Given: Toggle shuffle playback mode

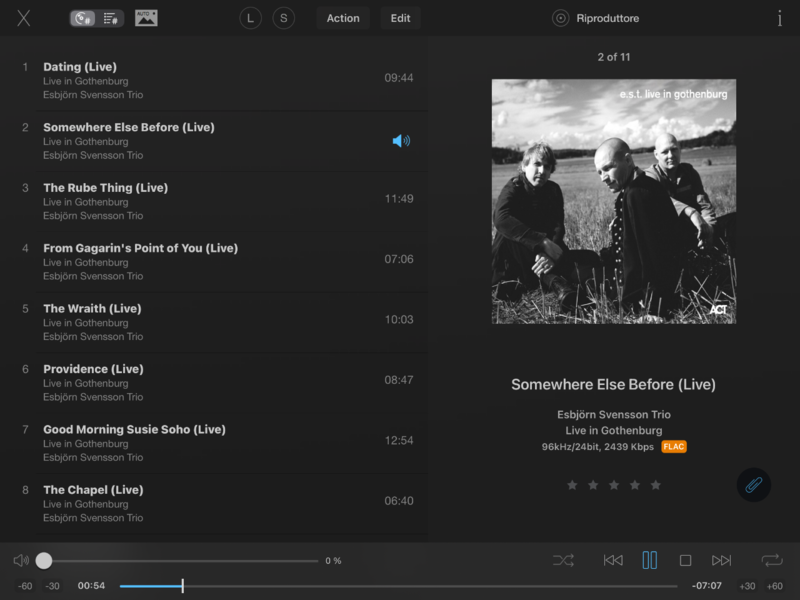Looking at the screenshot, I should pos(563,561).
